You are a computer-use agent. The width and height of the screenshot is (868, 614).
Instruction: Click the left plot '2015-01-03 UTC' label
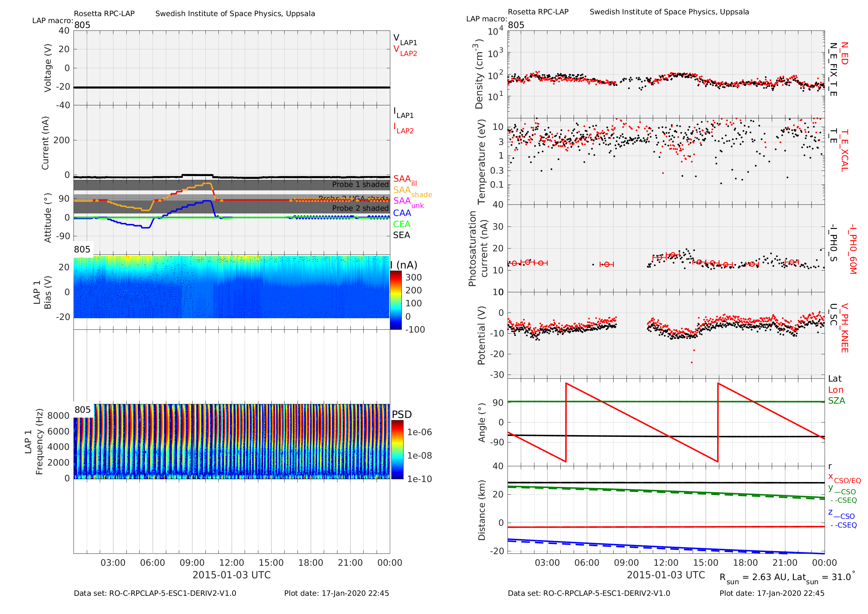point(231,575)
